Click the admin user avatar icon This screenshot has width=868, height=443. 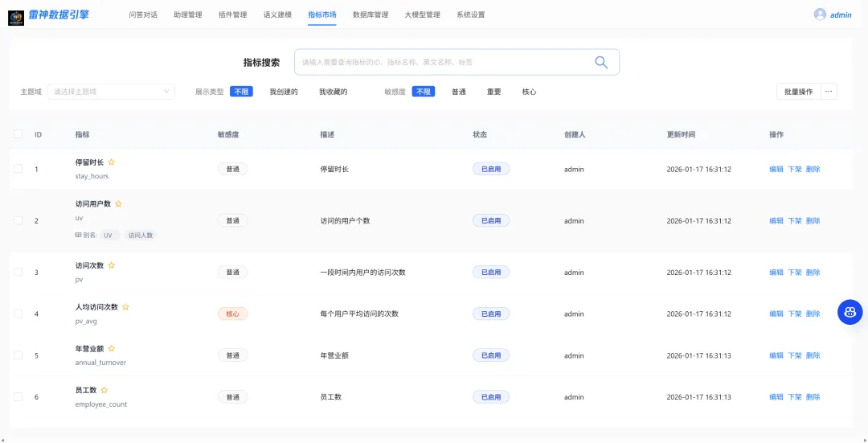pyautogui.click(x=820, y=14)
